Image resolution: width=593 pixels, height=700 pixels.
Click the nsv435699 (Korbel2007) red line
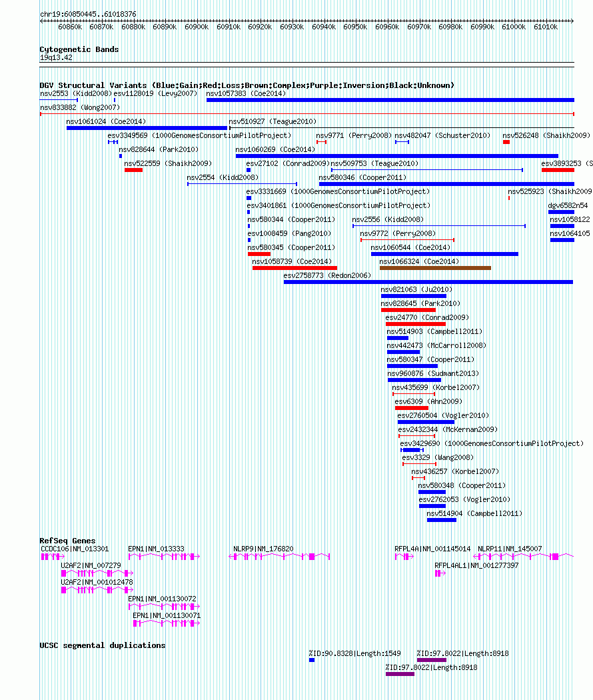pos(414,394)
